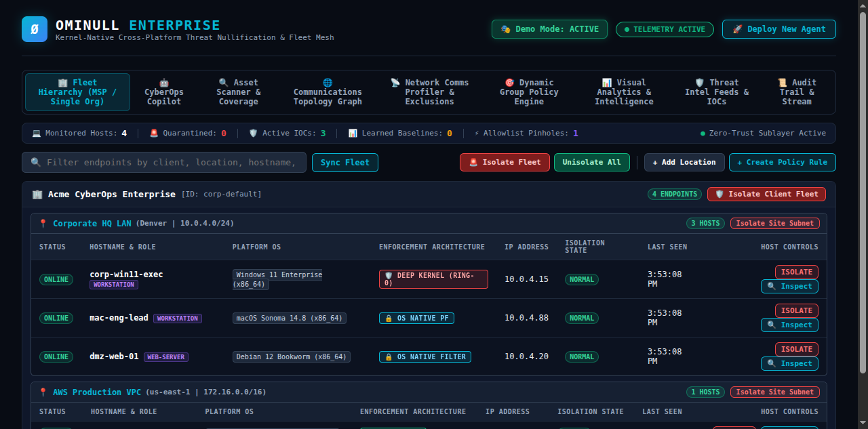Open Visual Analytics & Intelligence tab
The height and width of the screenshot is (429, 868).
(x=624, y=92)
